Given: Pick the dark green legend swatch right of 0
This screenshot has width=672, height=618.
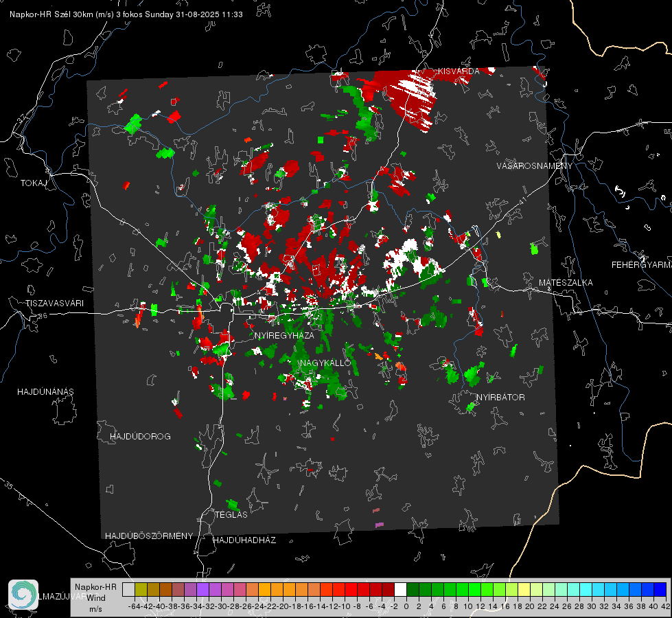Looking at the screenshot, I should (x=413, y=589).
